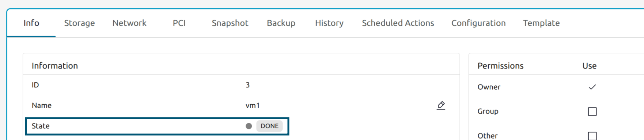Click the gray state indicator dot

(249, 126)
